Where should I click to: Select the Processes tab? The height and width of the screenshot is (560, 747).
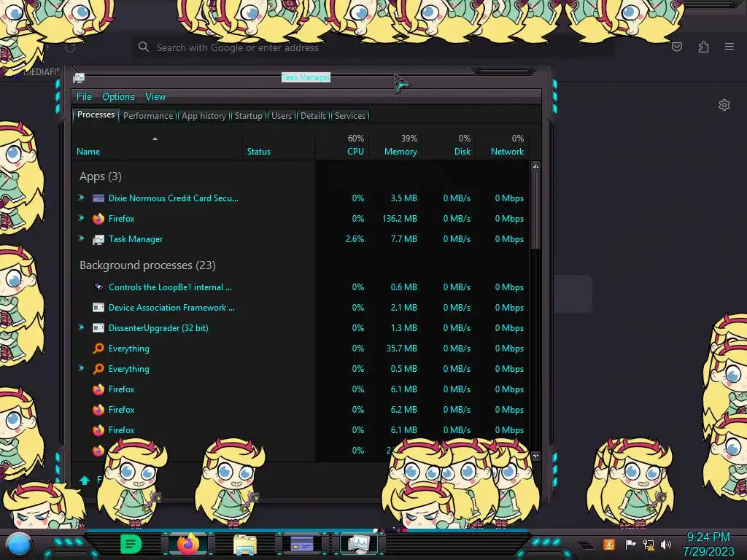pos(96,114)
